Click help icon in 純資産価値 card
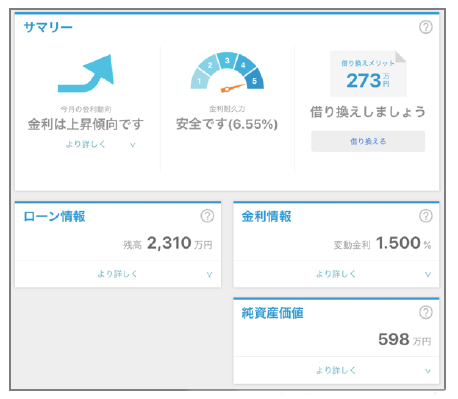 click(426, 312)
